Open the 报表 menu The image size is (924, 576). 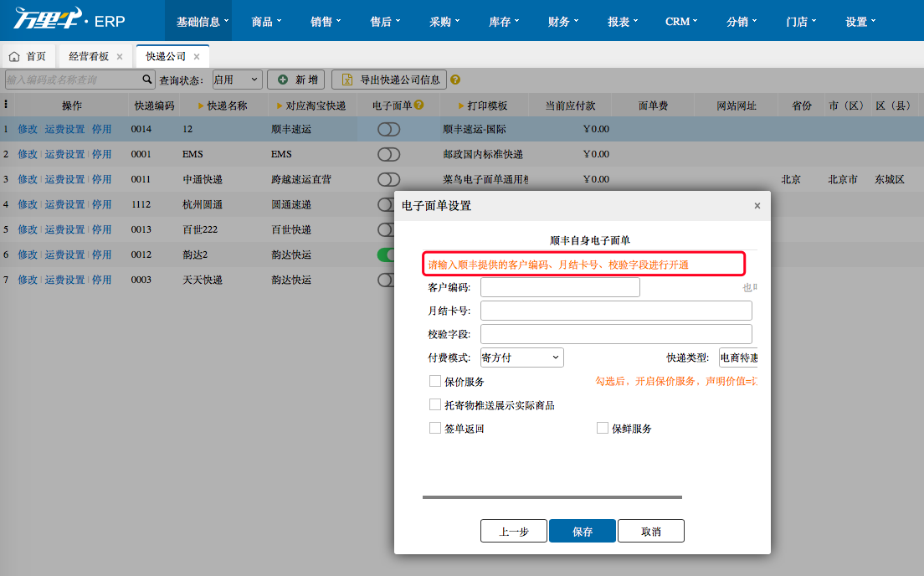pos(623,22)
